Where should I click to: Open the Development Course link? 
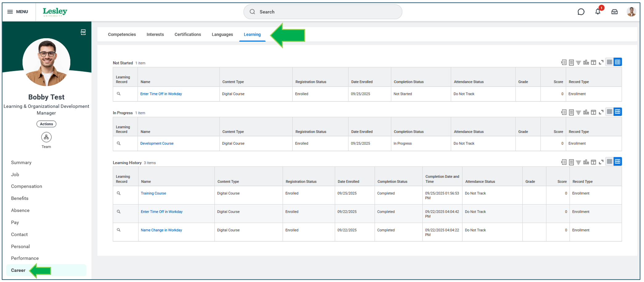157,143
